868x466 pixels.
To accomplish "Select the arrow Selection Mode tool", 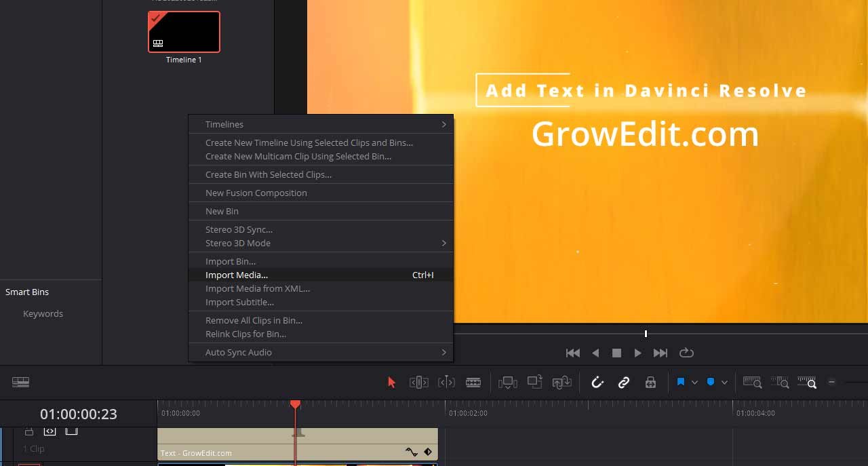I will pyautogui.click(x=391, y=383).
